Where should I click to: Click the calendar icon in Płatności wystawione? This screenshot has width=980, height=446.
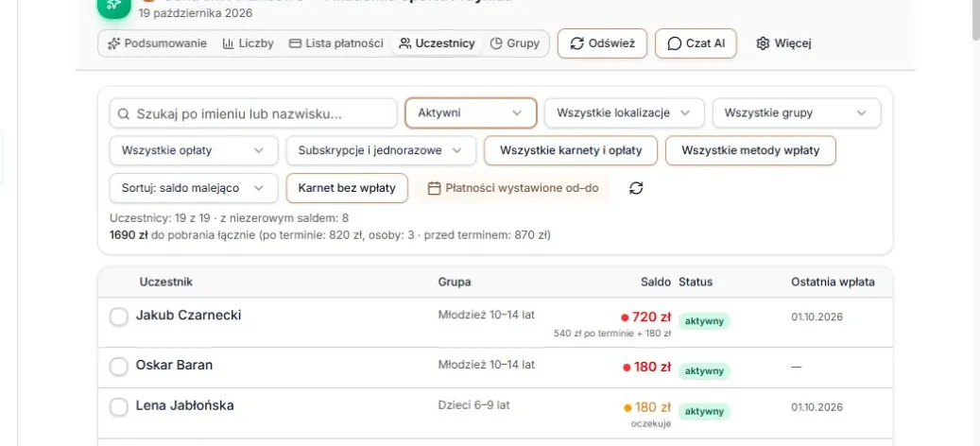435,188
